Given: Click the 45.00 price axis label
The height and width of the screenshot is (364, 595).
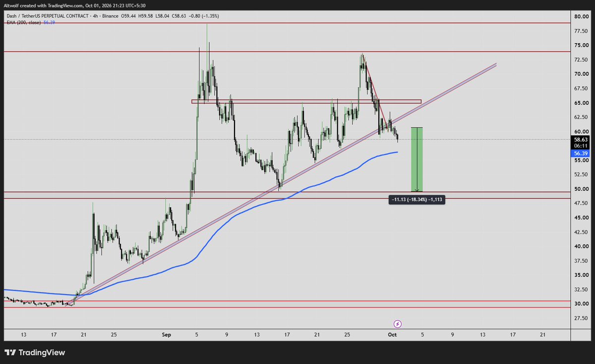Looking at the screenshot, I should tap(582, 217).
